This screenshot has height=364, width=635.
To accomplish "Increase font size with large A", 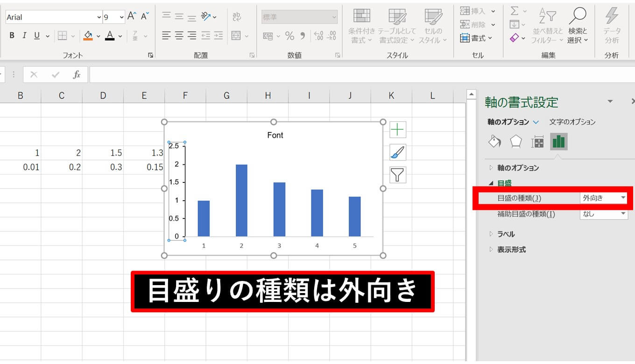I will [x=132, y=16].
